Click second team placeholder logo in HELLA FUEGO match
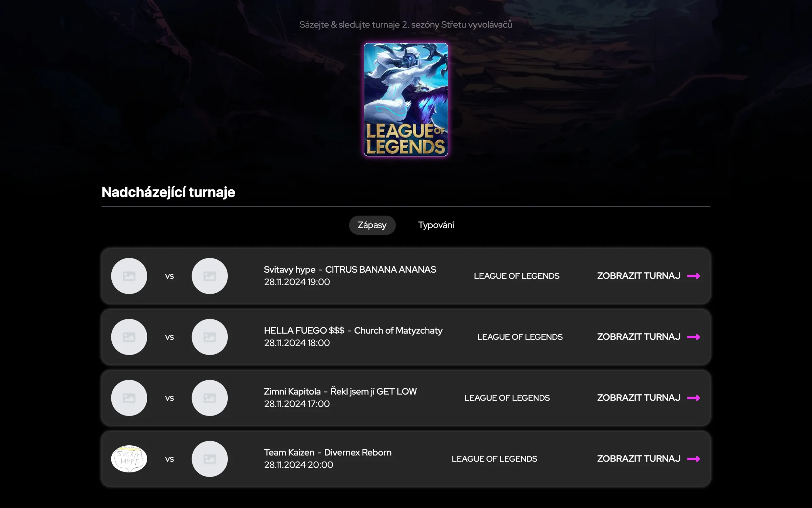 [x=209, y=337]
